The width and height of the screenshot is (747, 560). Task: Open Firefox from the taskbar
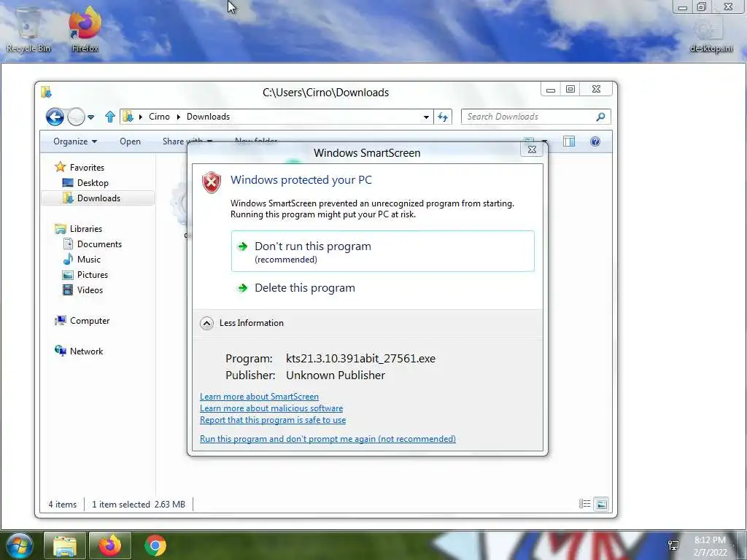(109, 545)
